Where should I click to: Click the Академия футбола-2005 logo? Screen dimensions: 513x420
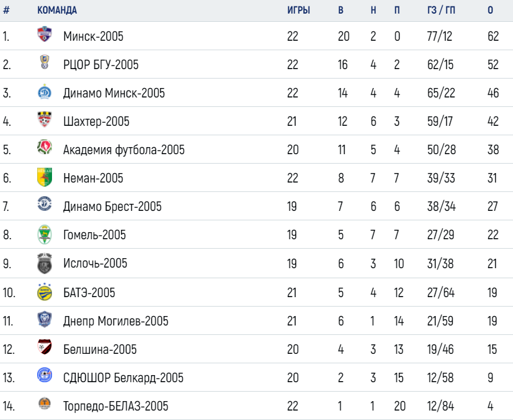pos(44,147)
